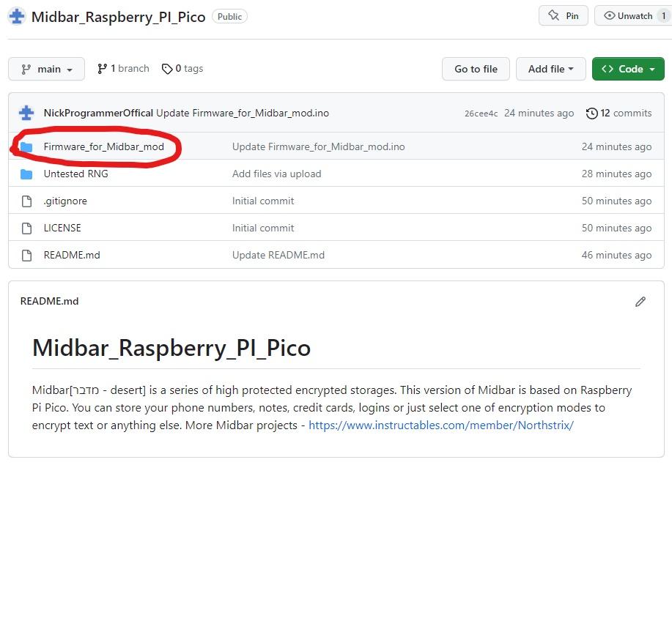This screenshot has height=621, width=672.
Task: Open the Untested RNG folder
Action: point(76,174)
